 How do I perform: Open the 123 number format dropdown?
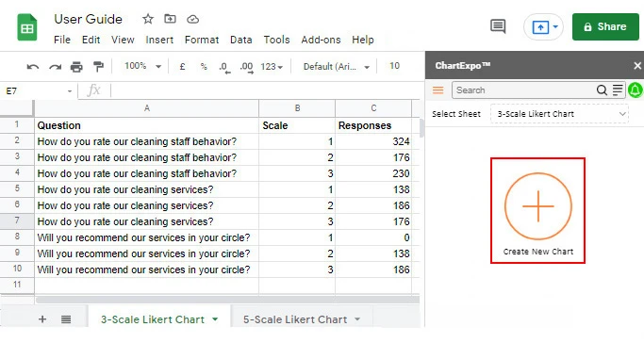(272, 67)
